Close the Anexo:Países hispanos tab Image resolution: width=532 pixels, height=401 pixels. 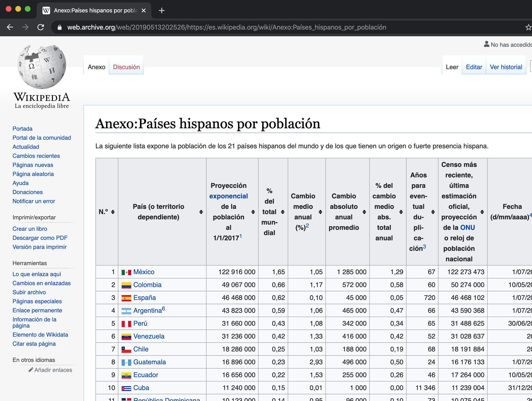(x=144, y=10)
